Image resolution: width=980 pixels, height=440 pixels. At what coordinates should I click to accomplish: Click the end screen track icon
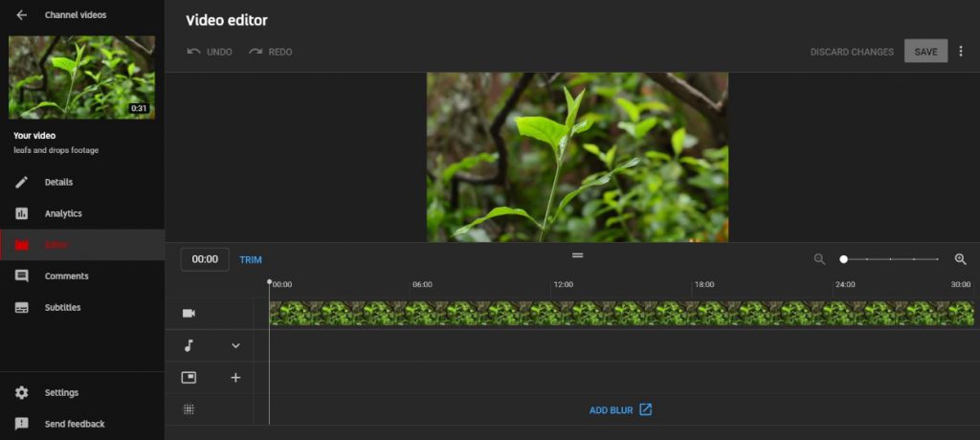189,377
